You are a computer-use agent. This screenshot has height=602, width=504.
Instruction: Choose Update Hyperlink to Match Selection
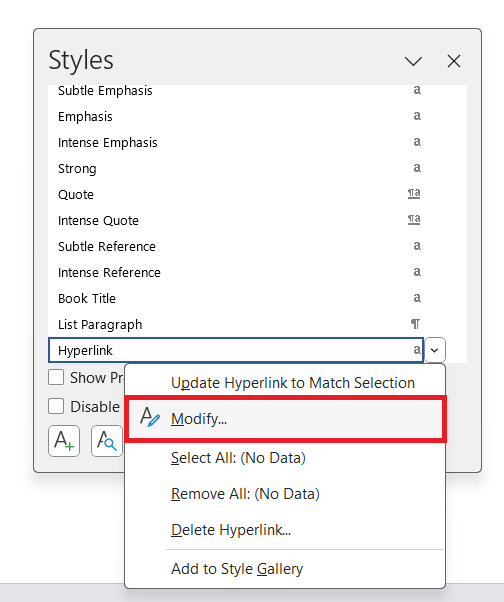293,383
